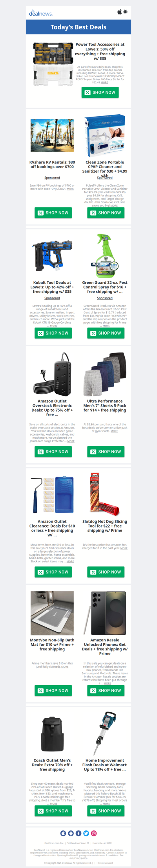
Task: Shop the Slotdog Hot Dog Slicing Tool
Action: 106,572
